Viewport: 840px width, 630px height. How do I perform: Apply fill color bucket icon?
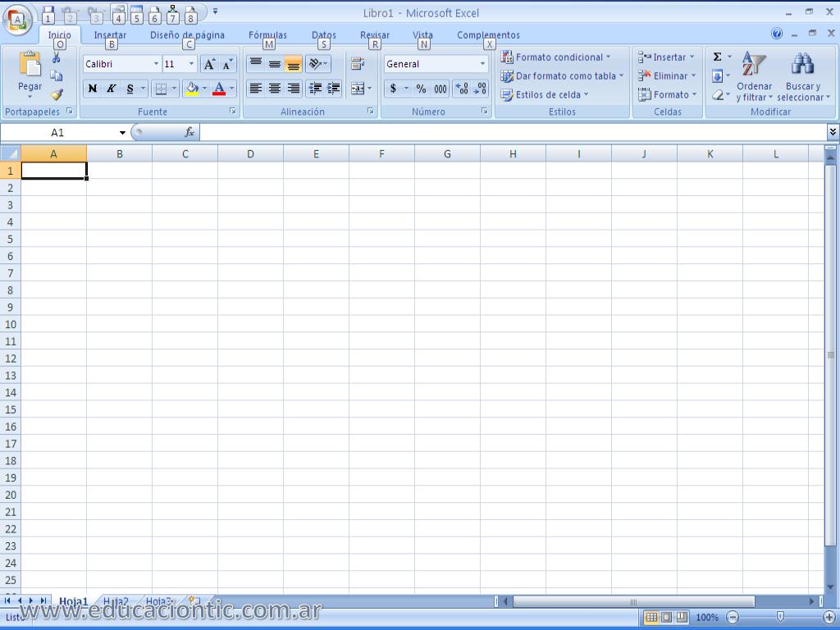click(x=192, y=89)
